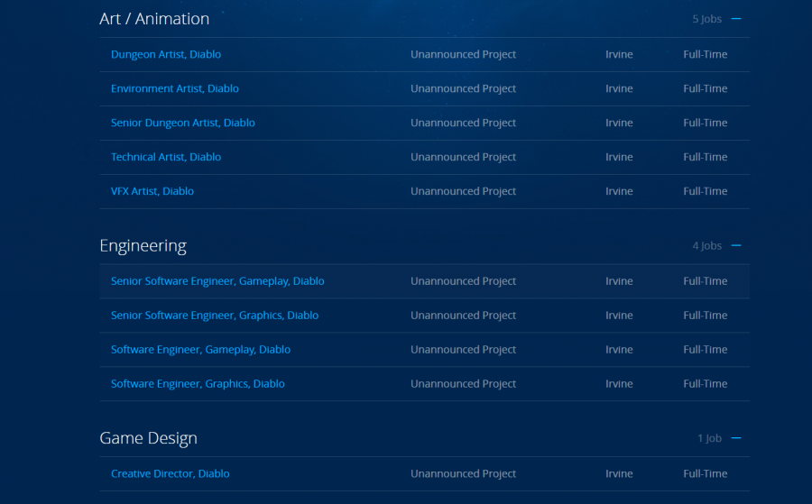The height and width of the screenshot is (504, 812).
Task: Click Full-Time in Creative Director row
Action: pyautogui.click(x=705, y=473)
